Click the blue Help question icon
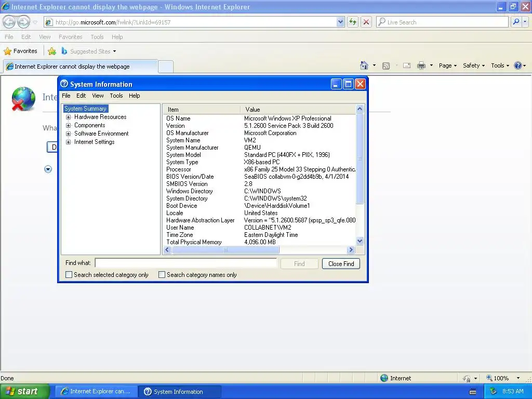The width and height of the screenshot is (532, 399). click(x=518, y=65)
